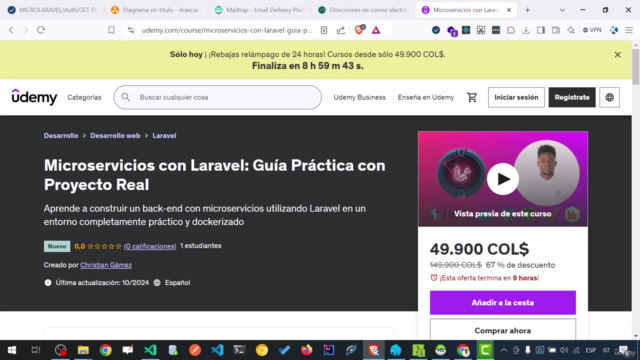Image resolution: width=640 pixels, height=360 pixels.
Task: Open the Desarrollo web breadcrumb link
Action: pos(115,136)
